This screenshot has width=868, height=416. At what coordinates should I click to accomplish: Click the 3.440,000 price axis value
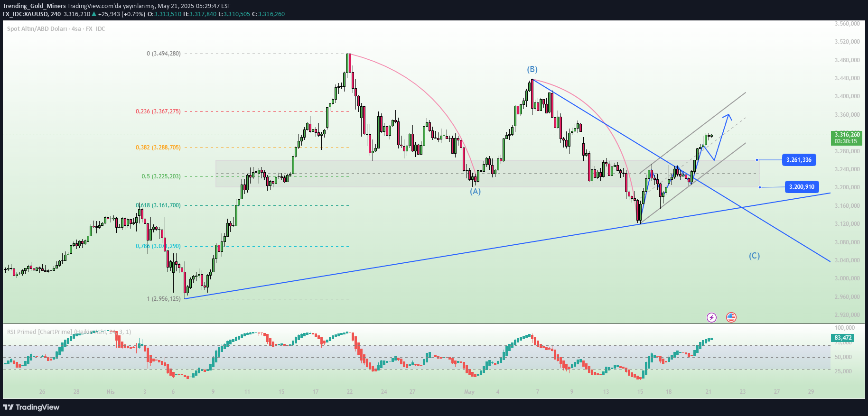847,78
